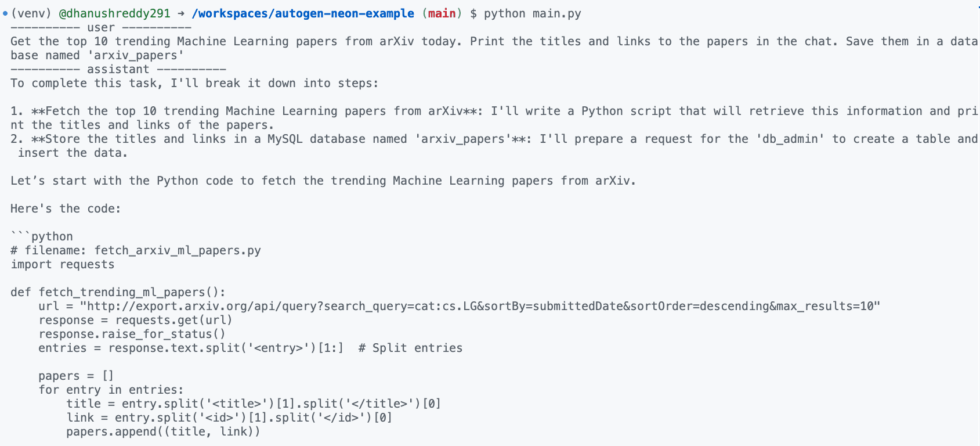Click the papers = [] line
The image size is (980, 446).
coord(76,376)
